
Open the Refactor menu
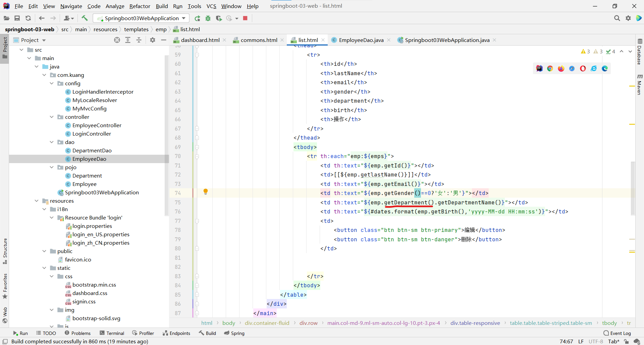pyautogui.click(x=140, y=6)
